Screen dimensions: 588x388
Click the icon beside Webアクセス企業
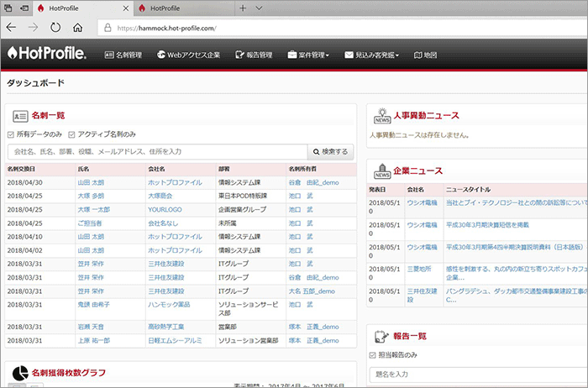click(x=161, y=55)
